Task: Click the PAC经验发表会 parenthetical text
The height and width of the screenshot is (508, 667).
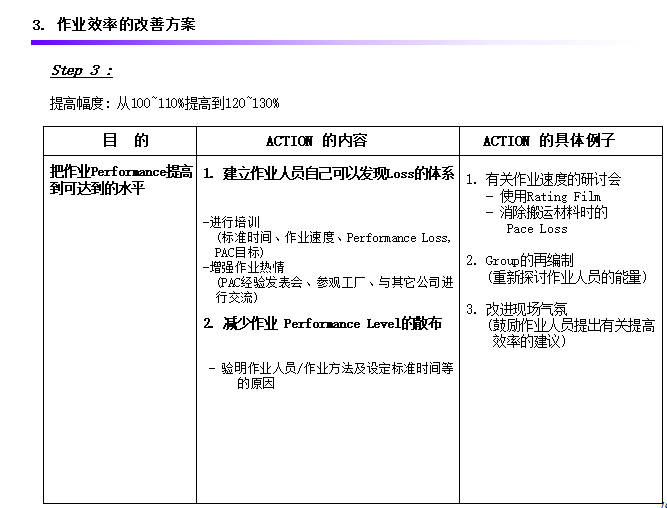Action: [x=334, y=283]
